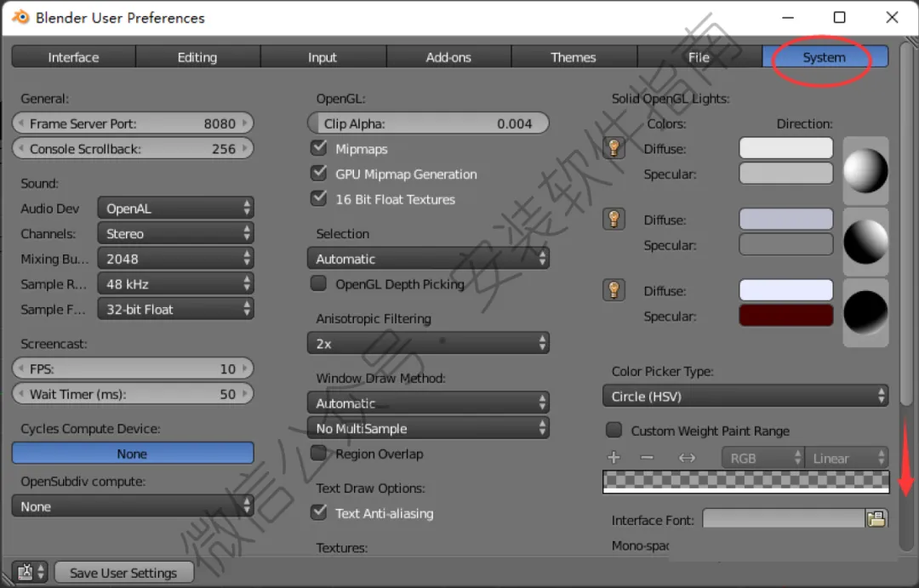Increase Screencast FPS with right arrow
Viewport: 919px width, 588px height.
coord(245,368)
